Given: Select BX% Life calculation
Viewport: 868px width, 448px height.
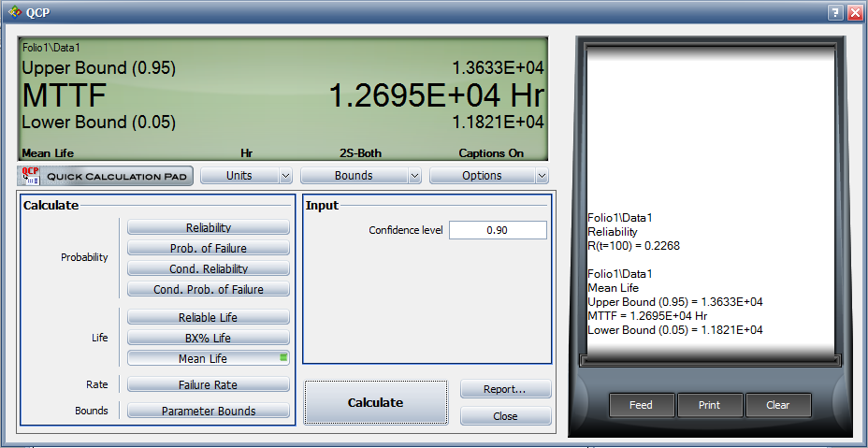Looking at the screenshot, I should (x=209, y=338).
